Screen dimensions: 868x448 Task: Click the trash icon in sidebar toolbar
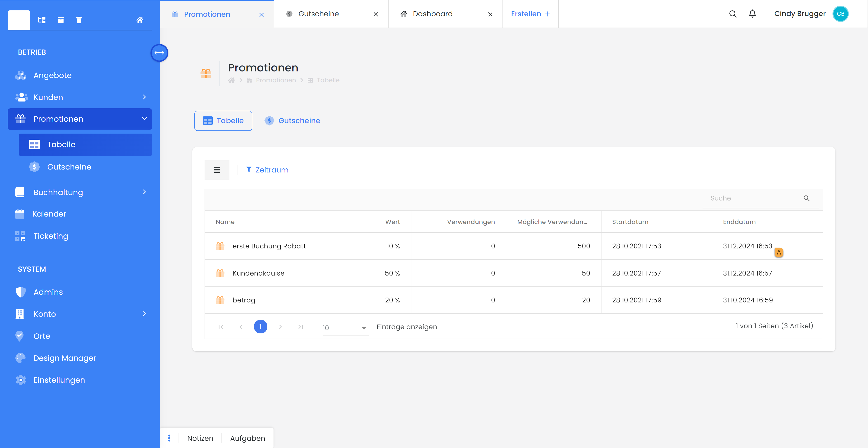coord(79,20)
